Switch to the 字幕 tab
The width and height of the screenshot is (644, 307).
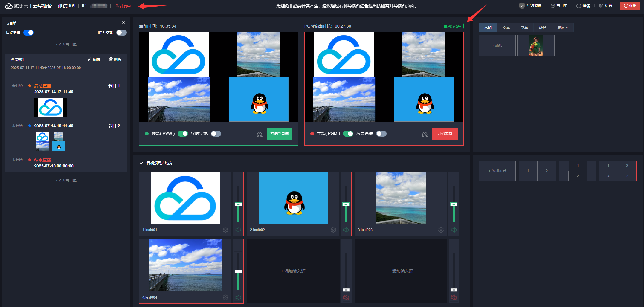click(524, 28)
